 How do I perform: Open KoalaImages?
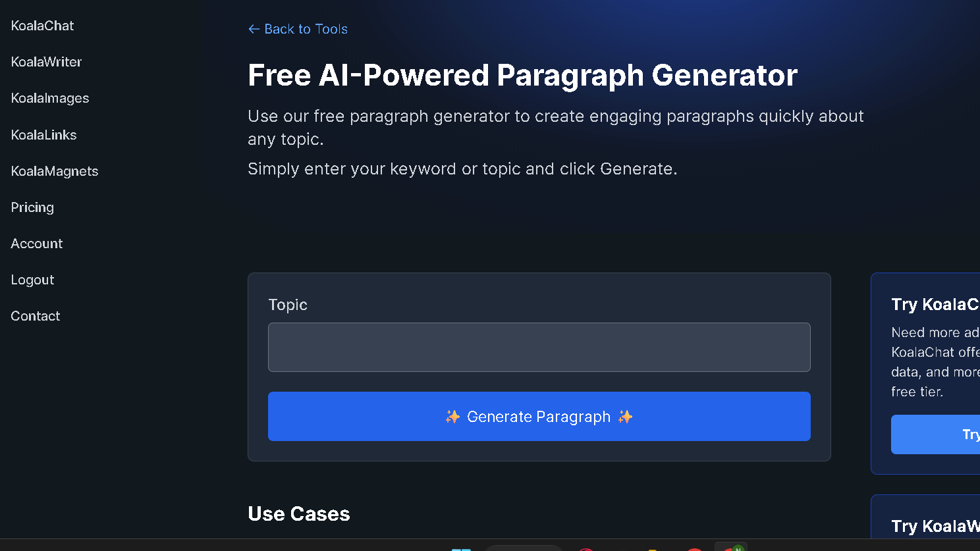(49, 97)
